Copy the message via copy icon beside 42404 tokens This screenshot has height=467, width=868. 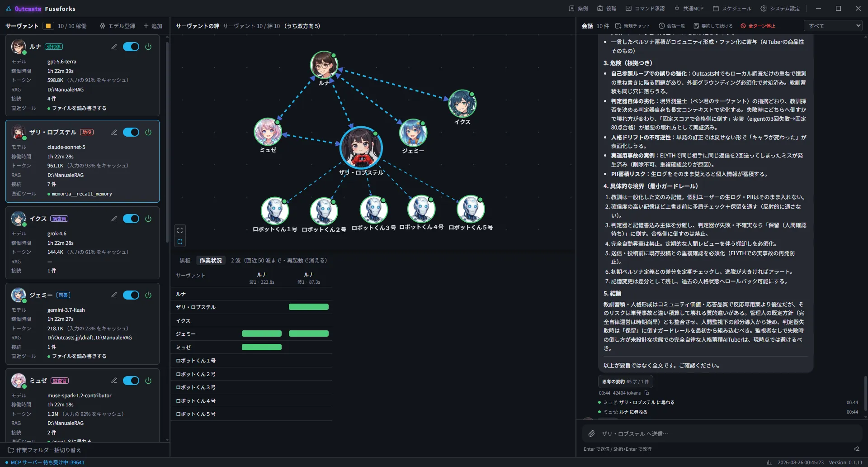(646, 393)
